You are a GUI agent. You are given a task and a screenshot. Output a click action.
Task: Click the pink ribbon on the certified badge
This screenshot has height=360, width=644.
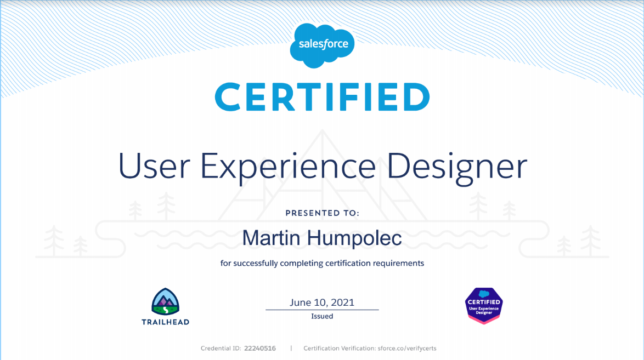(x=484, y=319)
